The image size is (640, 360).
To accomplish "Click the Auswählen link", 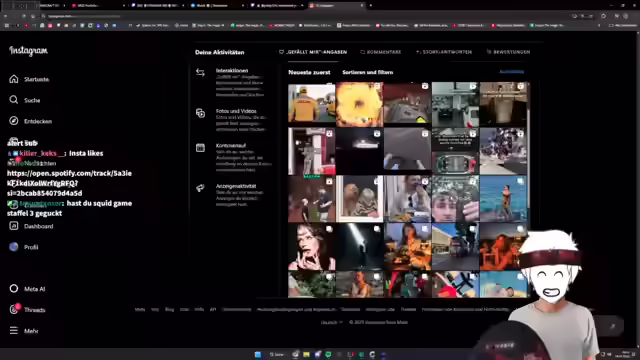I will pos(511,72).
